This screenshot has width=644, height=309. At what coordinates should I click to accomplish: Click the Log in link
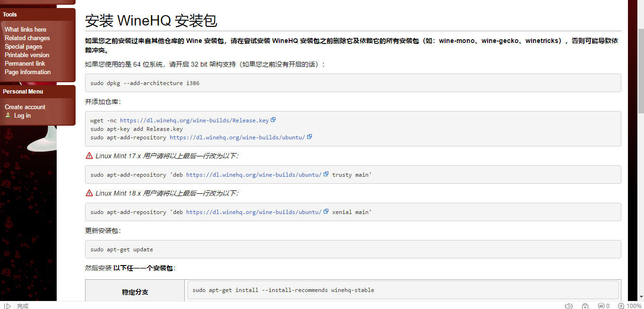22,115
